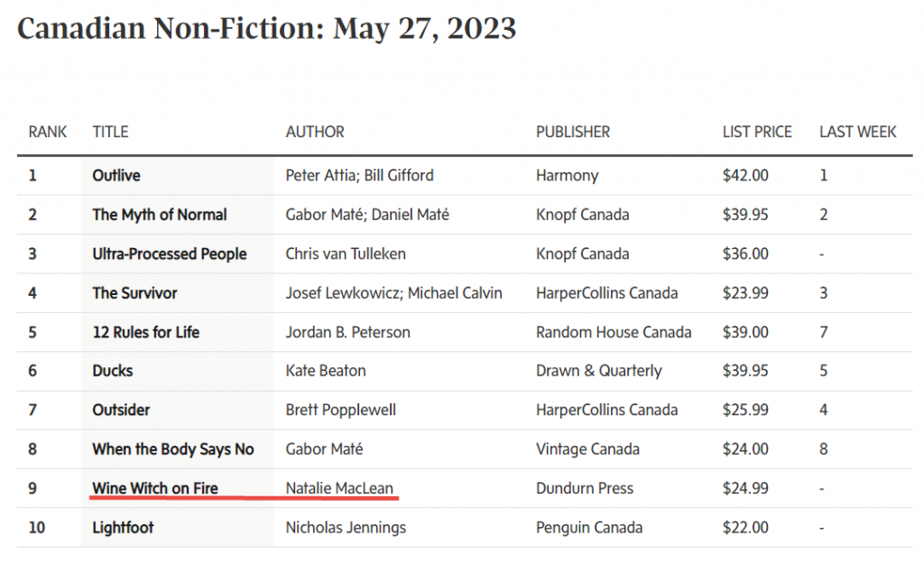
Task: Click When the Body Says No
Action: coord(172,449)
